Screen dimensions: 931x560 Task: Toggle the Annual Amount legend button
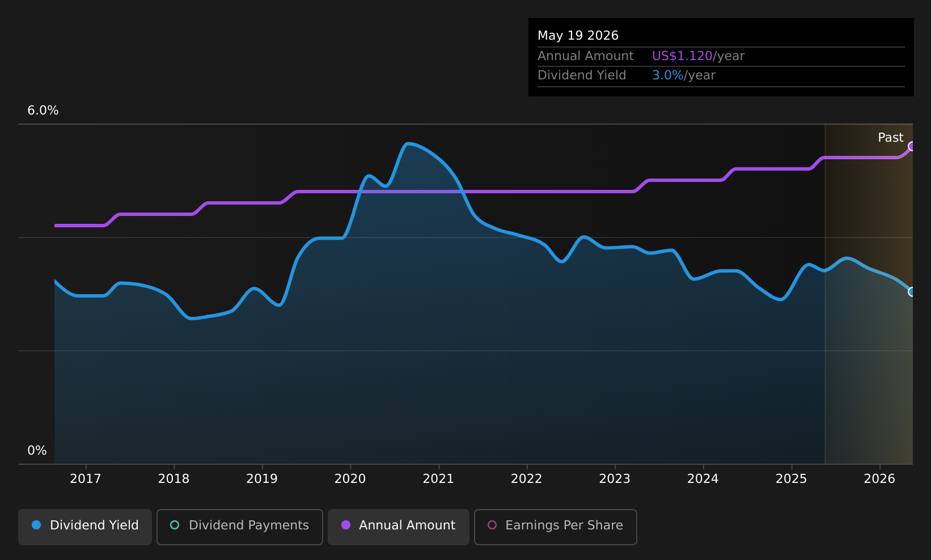399,527
